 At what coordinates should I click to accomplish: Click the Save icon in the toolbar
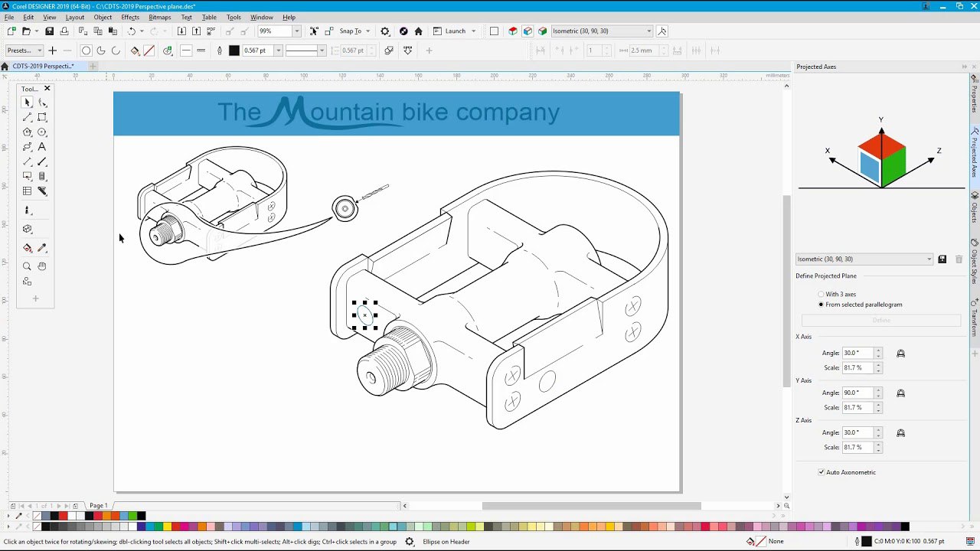[x=49, y=31]
